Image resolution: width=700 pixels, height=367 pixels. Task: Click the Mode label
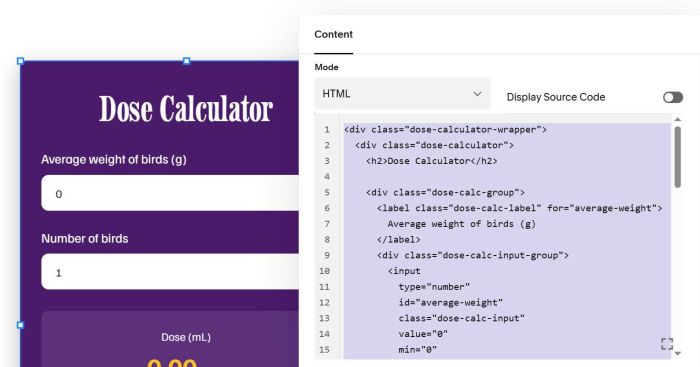(x=326, y=67)
